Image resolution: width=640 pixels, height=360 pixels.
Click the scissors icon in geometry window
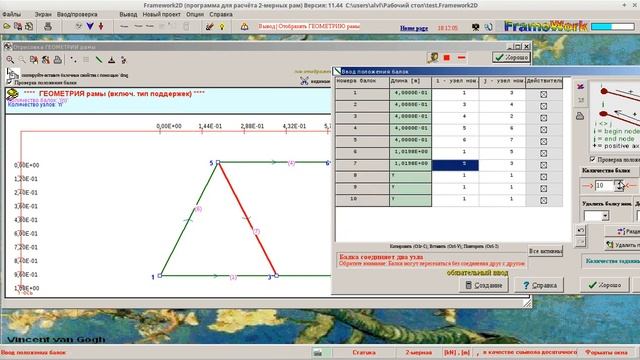tap(304, 81)
